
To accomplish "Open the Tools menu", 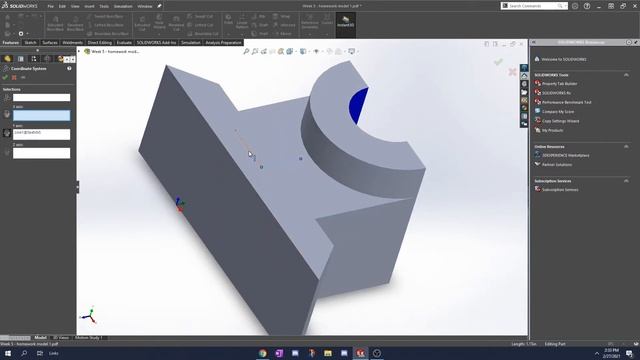I will pyautogui.click(x=104, y=6).
